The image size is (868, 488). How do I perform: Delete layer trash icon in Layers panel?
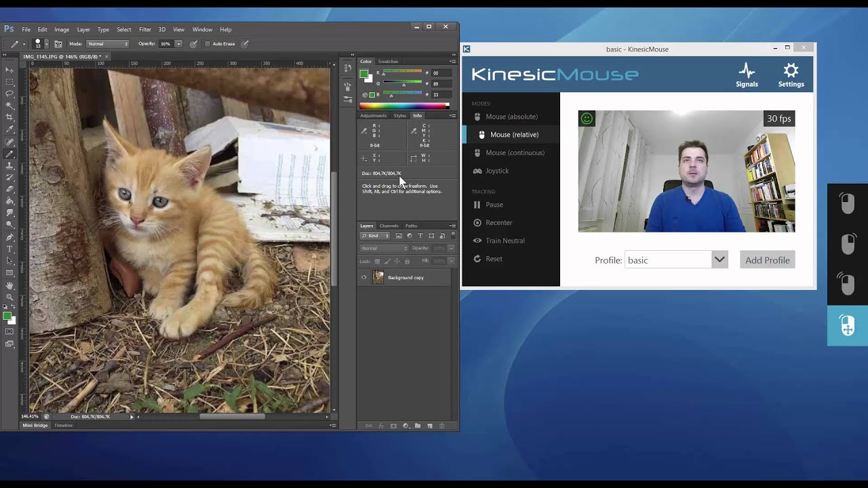pos(442,426)
